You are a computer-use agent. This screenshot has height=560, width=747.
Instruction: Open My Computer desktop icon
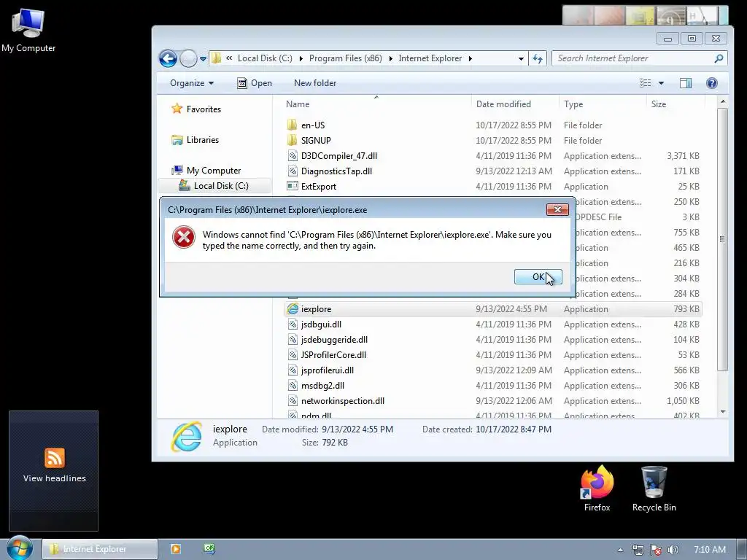coord(28,31)
